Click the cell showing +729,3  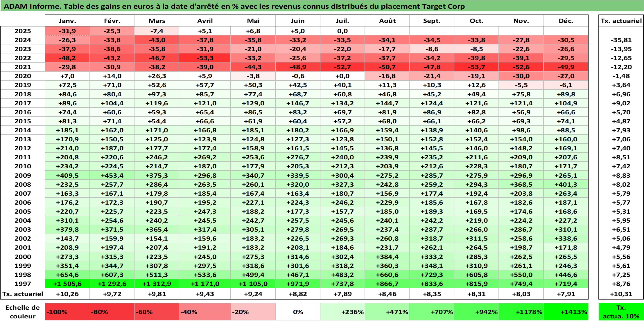[x=432, y=275]
